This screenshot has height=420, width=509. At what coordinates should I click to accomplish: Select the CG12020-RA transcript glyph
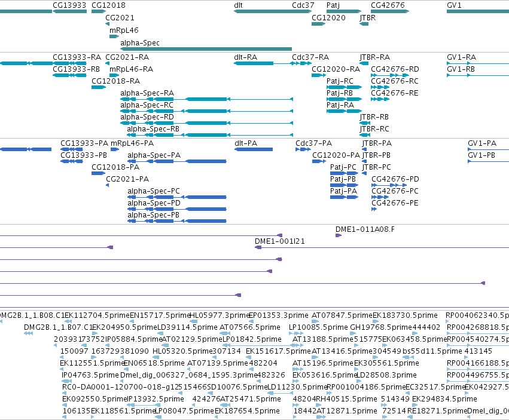tap(318, 75)
